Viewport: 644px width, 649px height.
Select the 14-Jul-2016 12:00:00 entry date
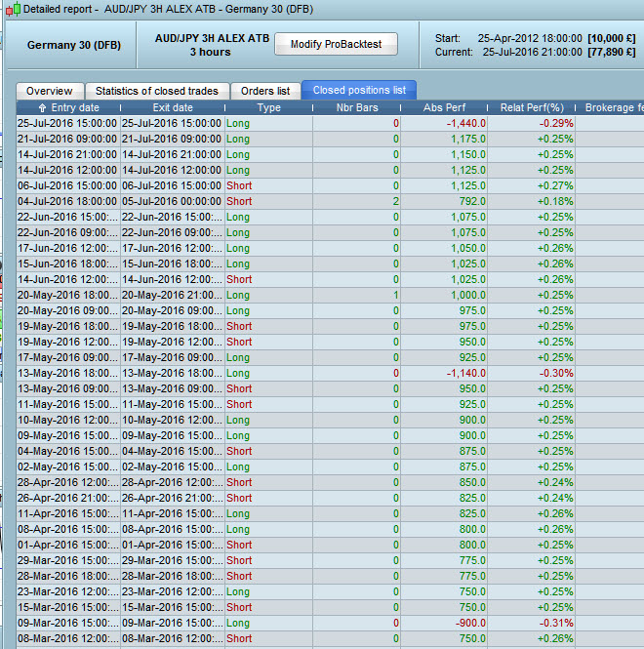coord(67,170)
